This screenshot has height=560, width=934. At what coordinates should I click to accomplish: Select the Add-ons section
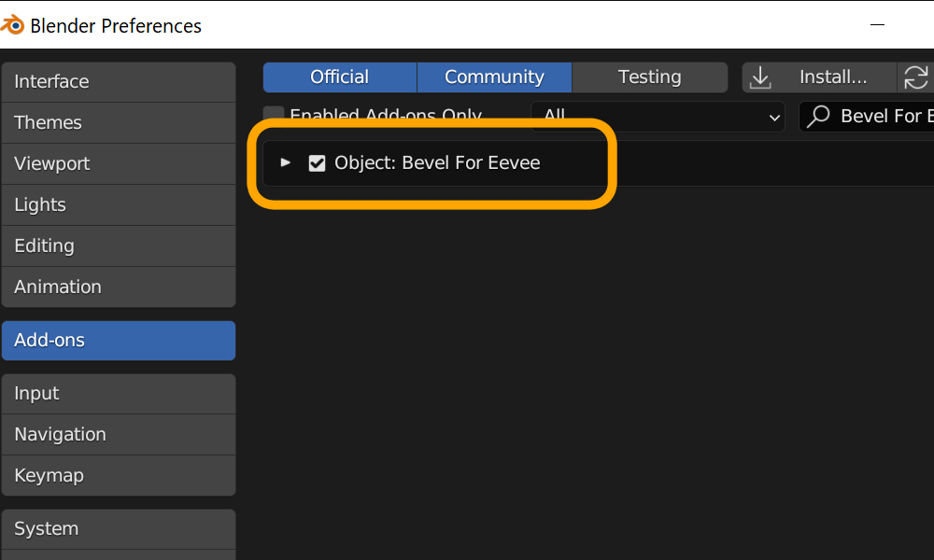point(119,341)
